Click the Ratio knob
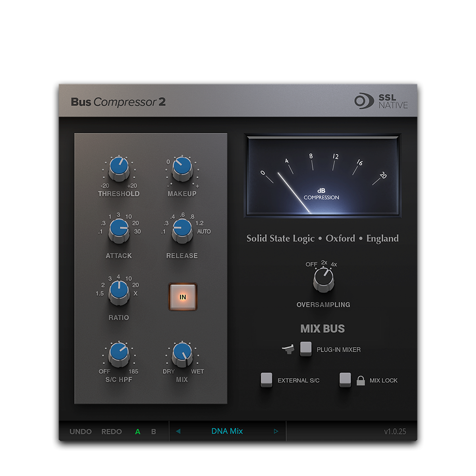The width and height of the screenshot is (476, 476). [119, 292]
